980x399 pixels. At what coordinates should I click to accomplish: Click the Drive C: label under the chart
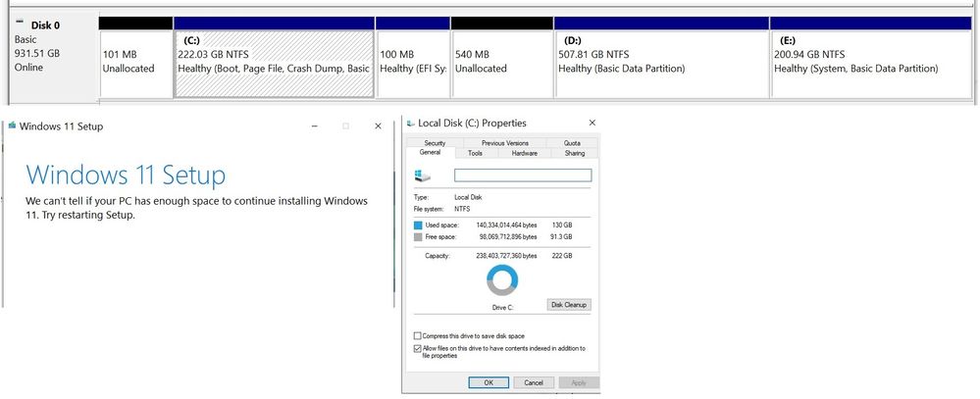point(502,308)
